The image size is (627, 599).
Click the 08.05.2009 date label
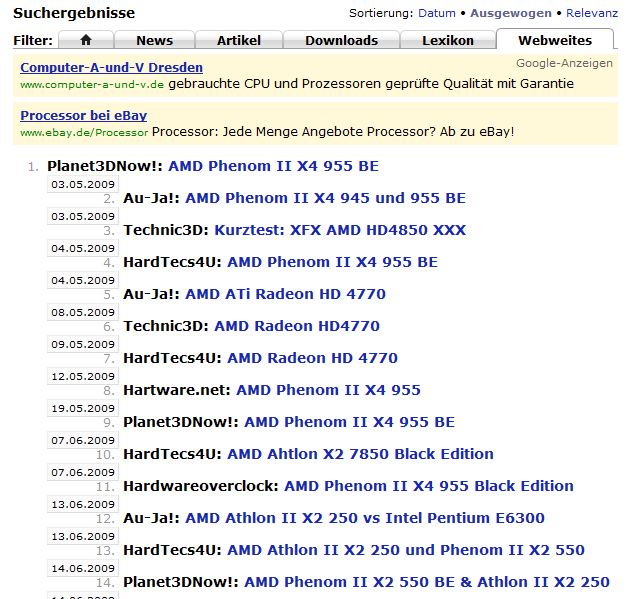83,312
